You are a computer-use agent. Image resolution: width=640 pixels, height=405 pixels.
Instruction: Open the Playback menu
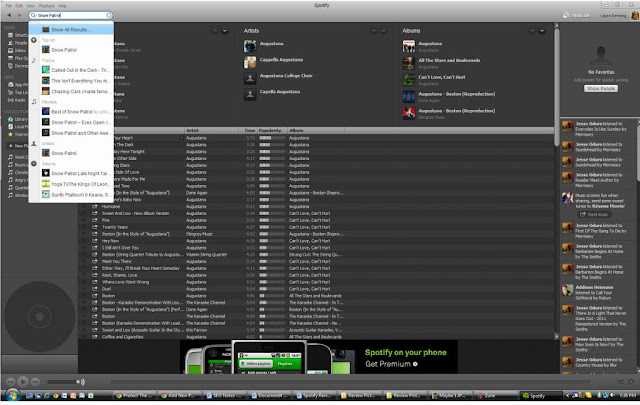(x=47, y=6)
